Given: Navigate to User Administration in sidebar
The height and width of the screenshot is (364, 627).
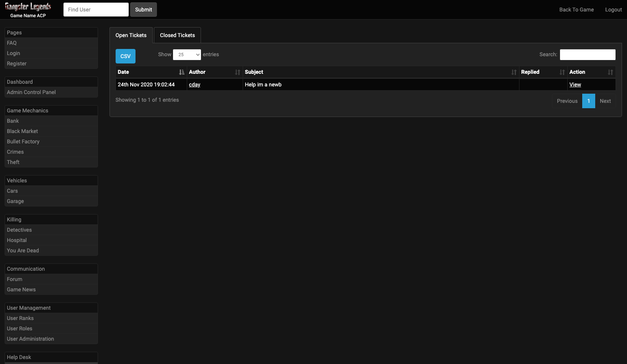Looking at the screenshot, I should [30, 339].
